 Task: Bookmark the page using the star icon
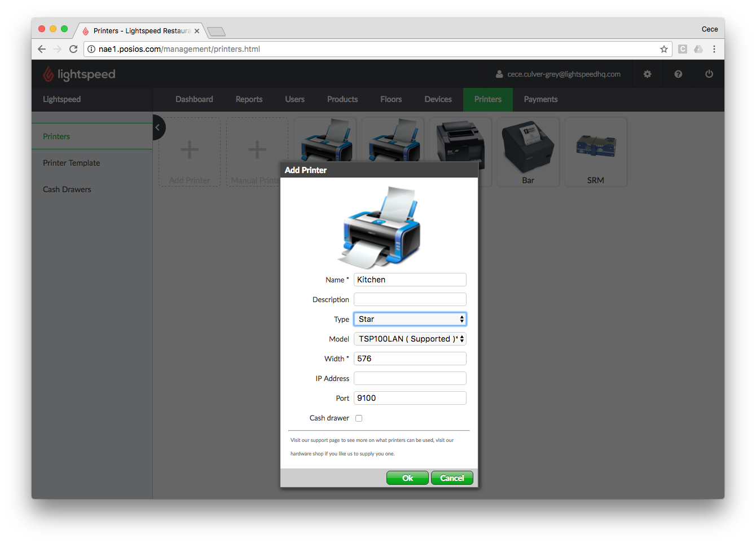click(664, 49)
